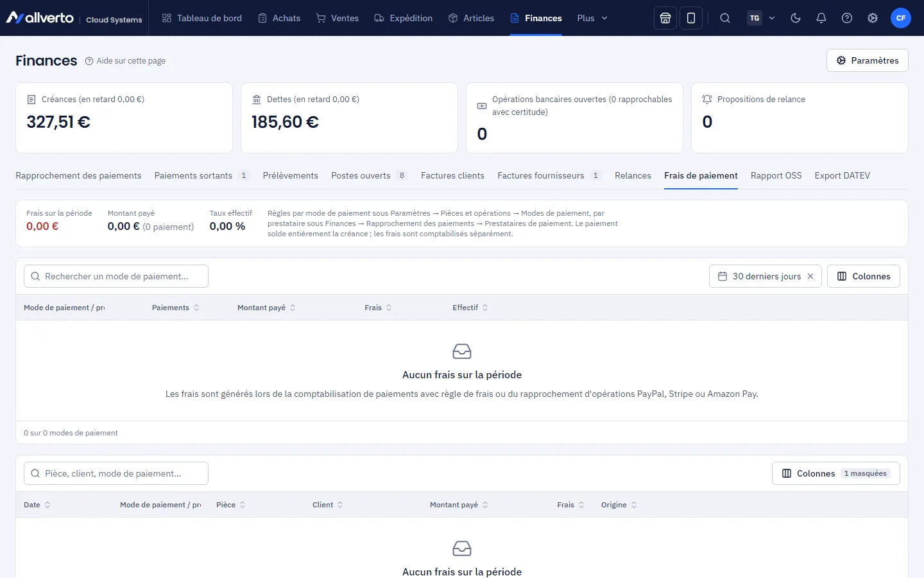Switch to the Rapprochement des paiements tab
The width and height of the screenshot is (924, 578).
click(x=78, y=175)
